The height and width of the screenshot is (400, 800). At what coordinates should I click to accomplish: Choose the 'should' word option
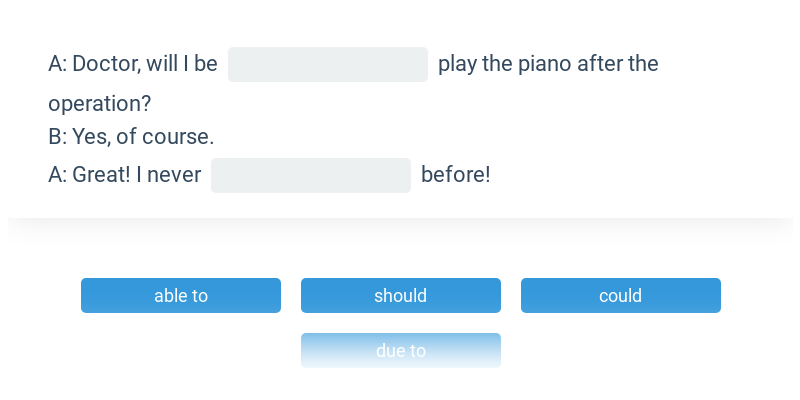(401, 295)
